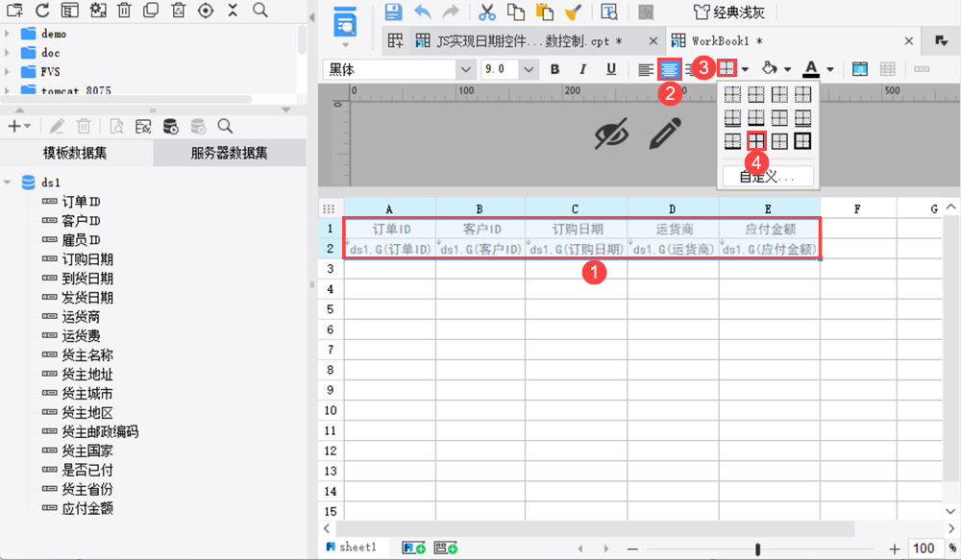The width and height of the screenshot is (961, 560).
Task: Expand the preview mode arrow below preview icon
Action: [x=345, y=45]
